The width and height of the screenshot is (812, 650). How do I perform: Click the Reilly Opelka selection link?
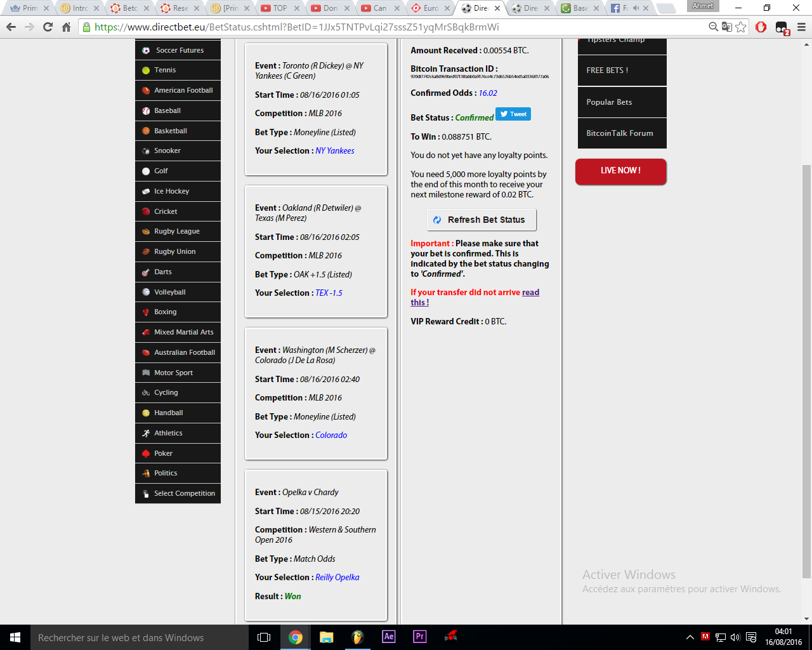point(337,578)
